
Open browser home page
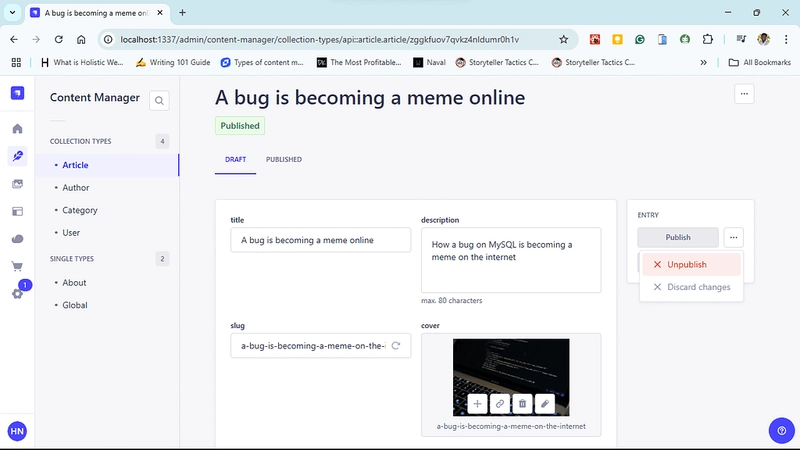pos(81,39)
